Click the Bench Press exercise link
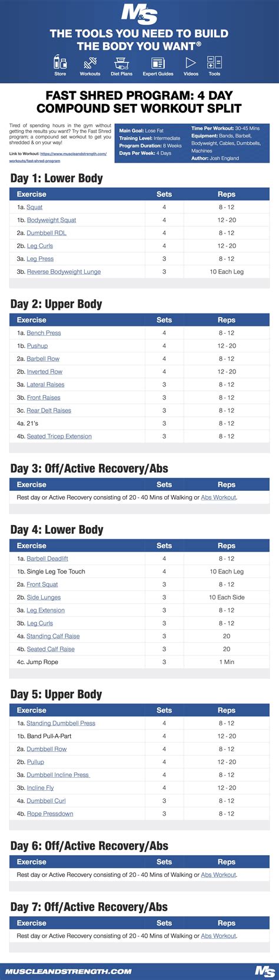This screenshot has width=279, height=980. (44, 333)
